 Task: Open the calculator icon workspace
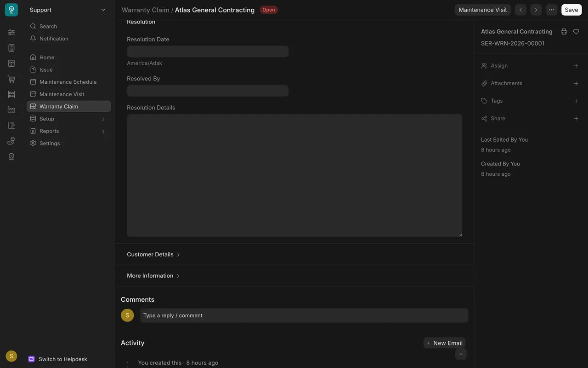point(11,48)
